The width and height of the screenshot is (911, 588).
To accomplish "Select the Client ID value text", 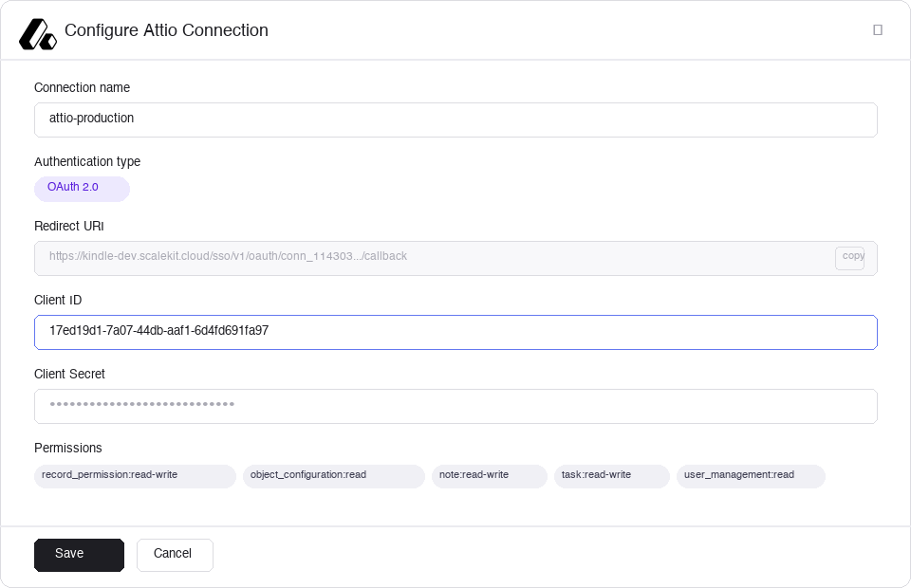I will [158, 331].
